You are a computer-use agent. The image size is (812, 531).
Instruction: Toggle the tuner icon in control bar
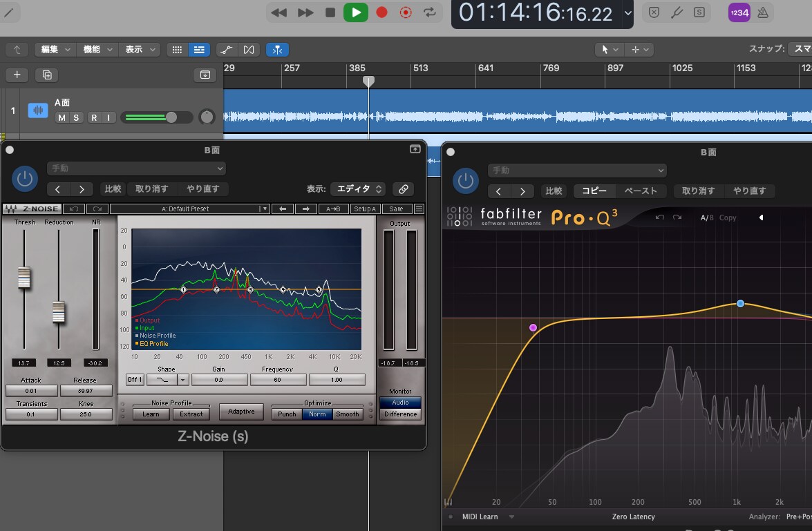pyautogui.click(x=677, y=12)
